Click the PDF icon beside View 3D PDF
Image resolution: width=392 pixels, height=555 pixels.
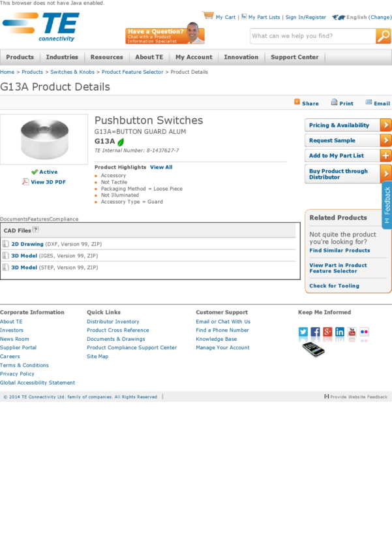point(25,182)
